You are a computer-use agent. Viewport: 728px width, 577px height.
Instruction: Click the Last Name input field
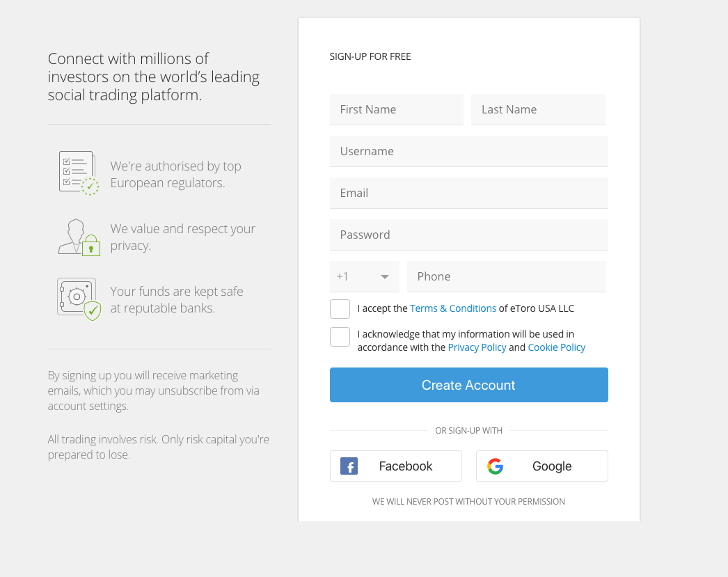click(x=538, y=109)
